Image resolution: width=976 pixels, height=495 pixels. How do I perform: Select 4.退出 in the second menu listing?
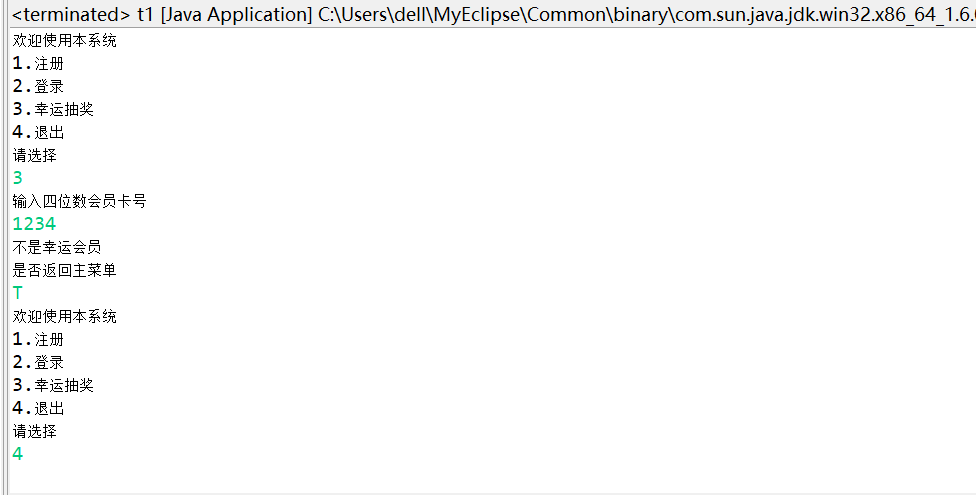tap(39, 408)
